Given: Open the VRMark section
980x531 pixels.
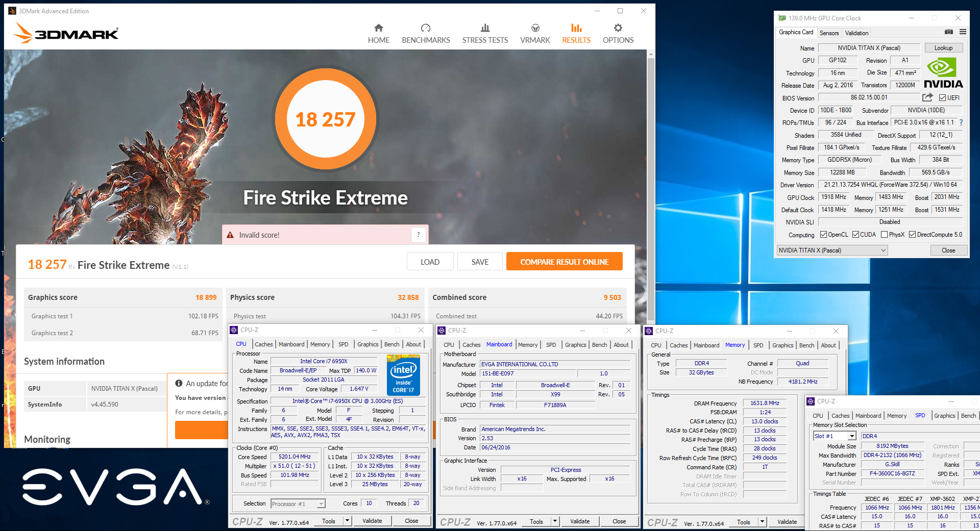Looking at the screenshot, I should tap(535, 34).
